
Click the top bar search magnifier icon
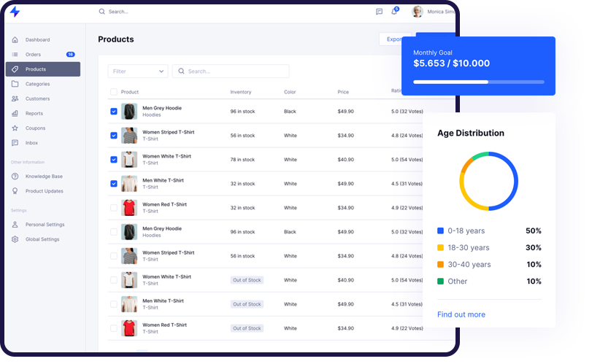pyautogui.click(x=102, y=12)
